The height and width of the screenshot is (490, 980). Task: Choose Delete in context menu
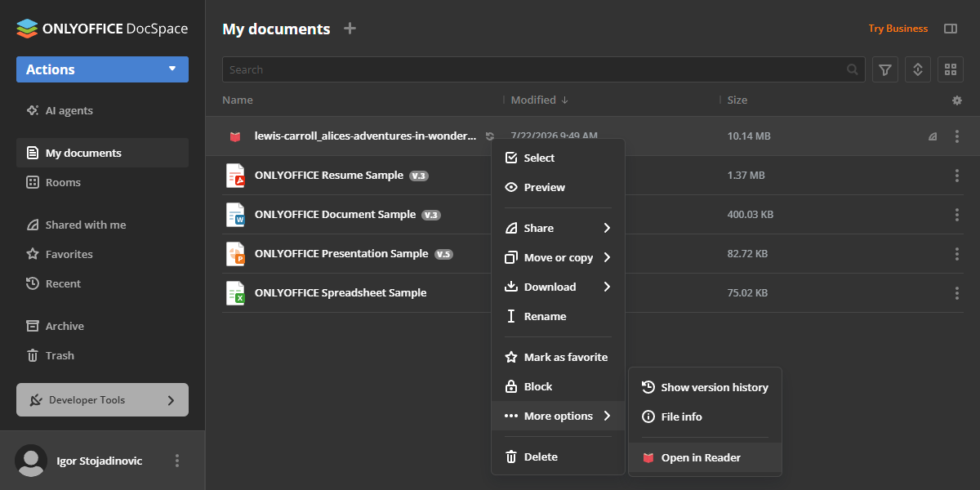click(x=558, y=457)
